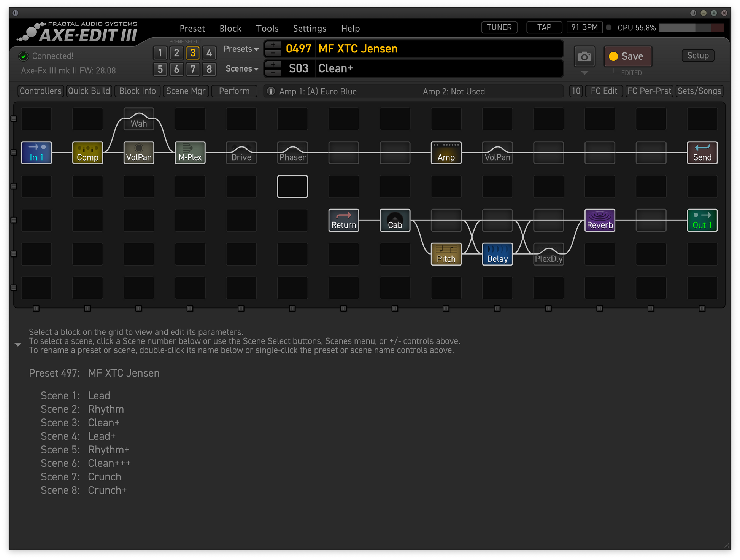Switch to scene 5 button
The width and height of the screenshot is (740, 560).
point(160,69)
